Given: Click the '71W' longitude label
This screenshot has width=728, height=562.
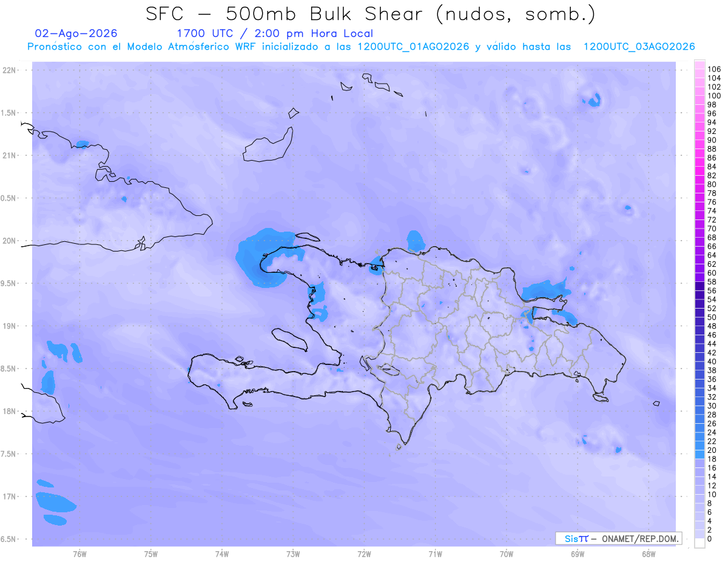Looking at the screenshot, I should pyautogui.click(x=435, y=554).
